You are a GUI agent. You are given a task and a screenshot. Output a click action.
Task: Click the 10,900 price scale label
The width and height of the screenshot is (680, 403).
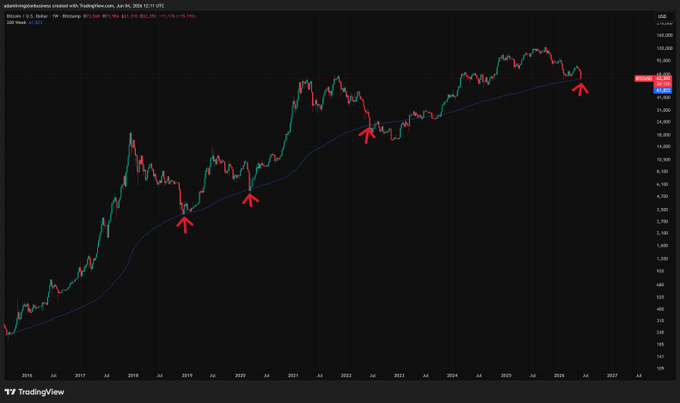(664, 160)
